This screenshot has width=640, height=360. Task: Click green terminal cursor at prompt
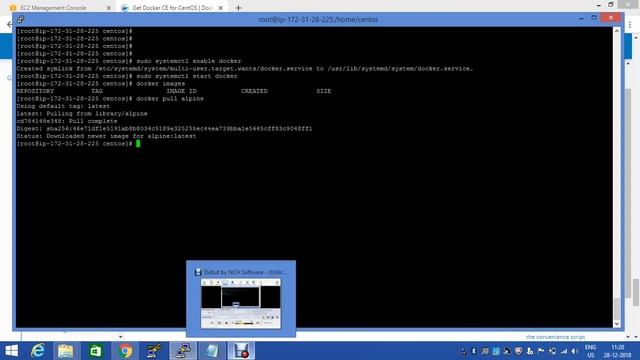pos(138,144)
